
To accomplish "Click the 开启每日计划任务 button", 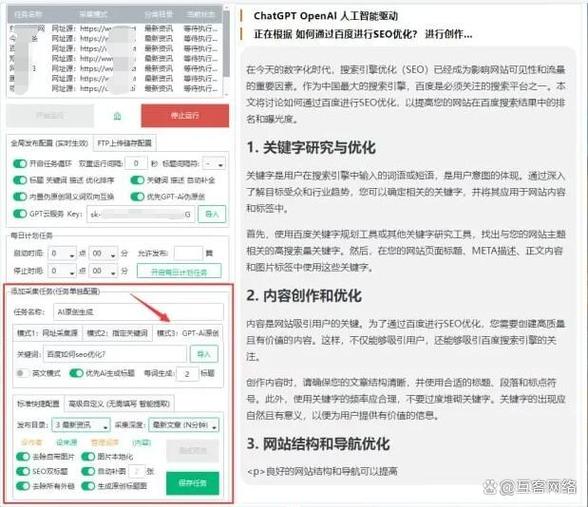I will pos(179,272).
